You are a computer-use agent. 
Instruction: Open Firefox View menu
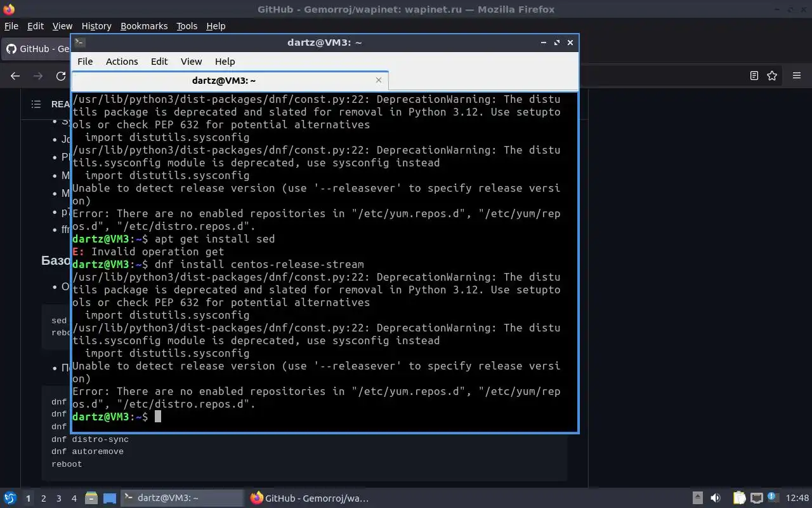point(62,26)
